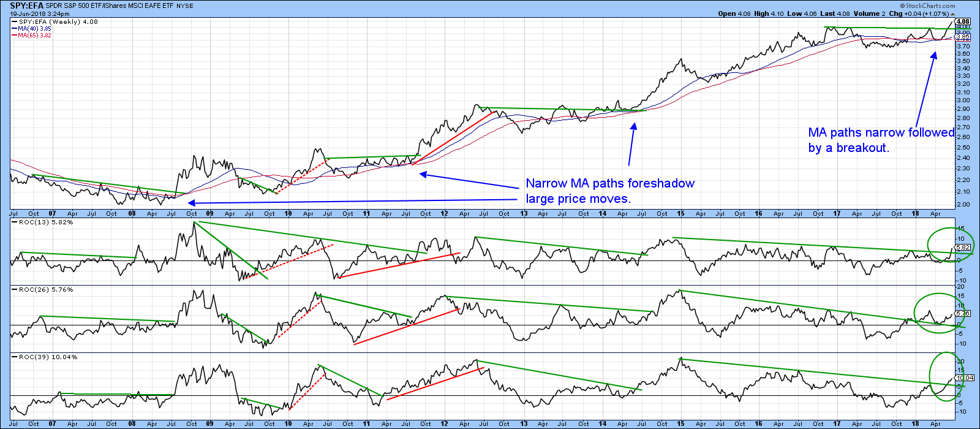
Task: Click the 'Narrow MA paths foreshadow large price moves' note
Action: point(610,191)
